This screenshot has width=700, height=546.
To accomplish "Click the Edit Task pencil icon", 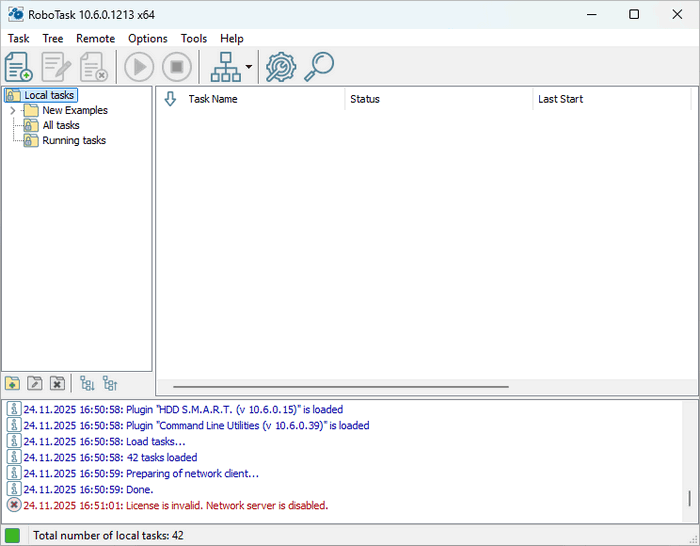I will coord(55,67).
